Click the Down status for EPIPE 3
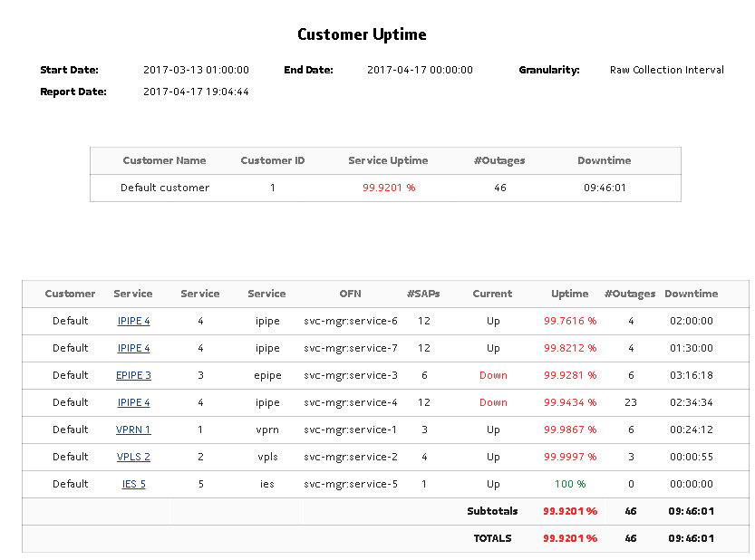The height and width of the screenshot is (560, 755). pos(492,374)
